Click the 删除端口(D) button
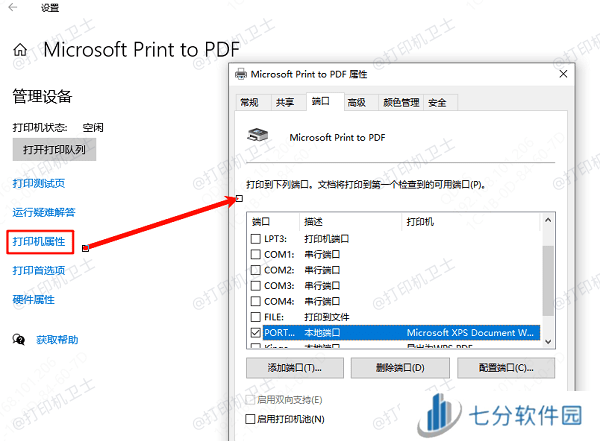This screenshot has width=600, height=441. coord(400,368)
